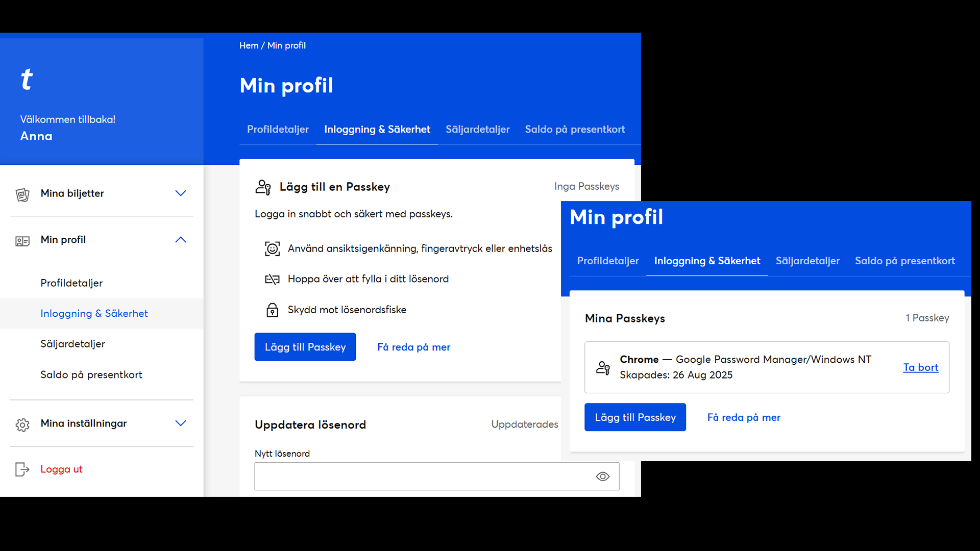Select Säljardetaljer in the sidebar
The height and width of the screenshot is (551, 980).
click(73, 344)
